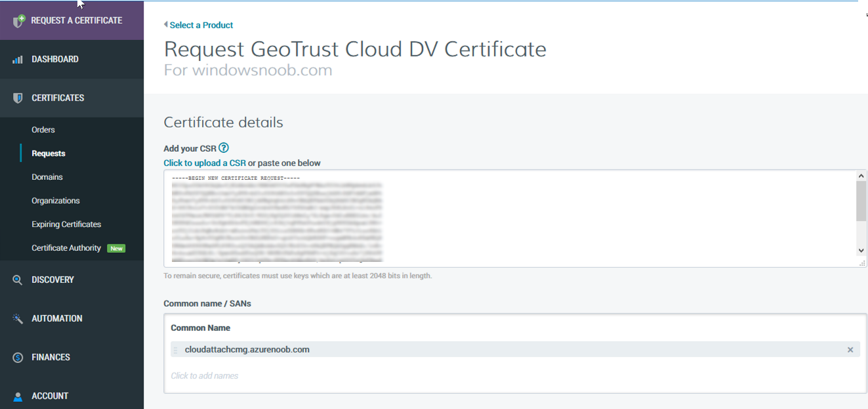Click the Certificate details heading
868x409 pixels.
tap(223, 122)
